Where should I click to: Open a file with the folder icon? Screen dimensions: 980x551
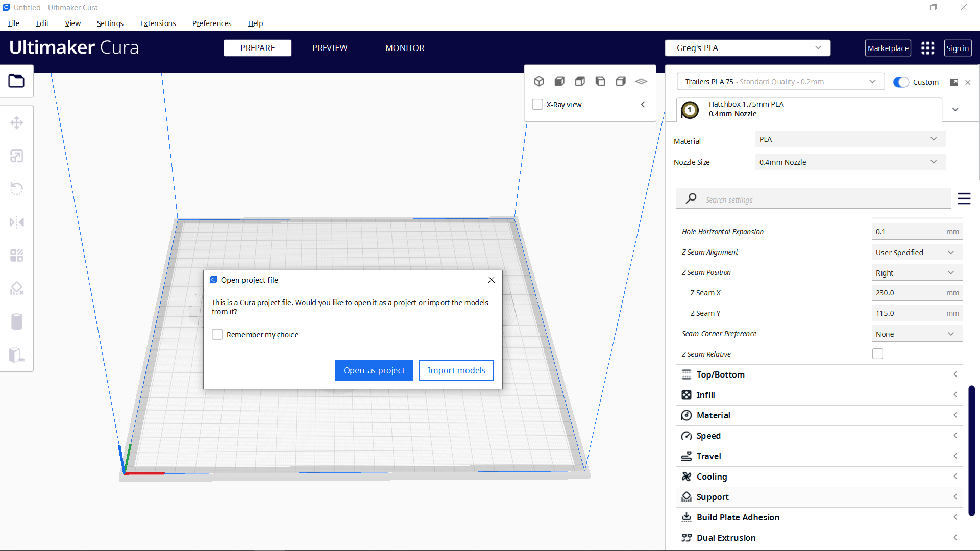point(17,81)
